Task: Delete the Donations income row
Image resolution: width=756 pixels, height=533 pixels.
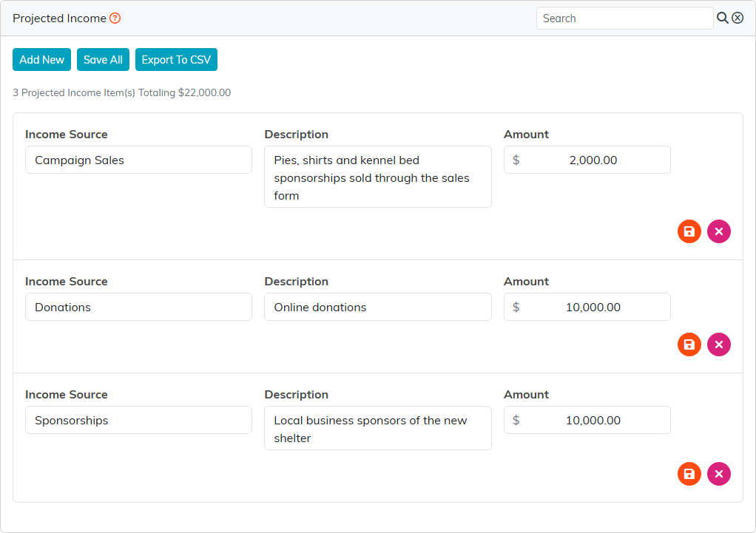Action: tap(719, 344)
